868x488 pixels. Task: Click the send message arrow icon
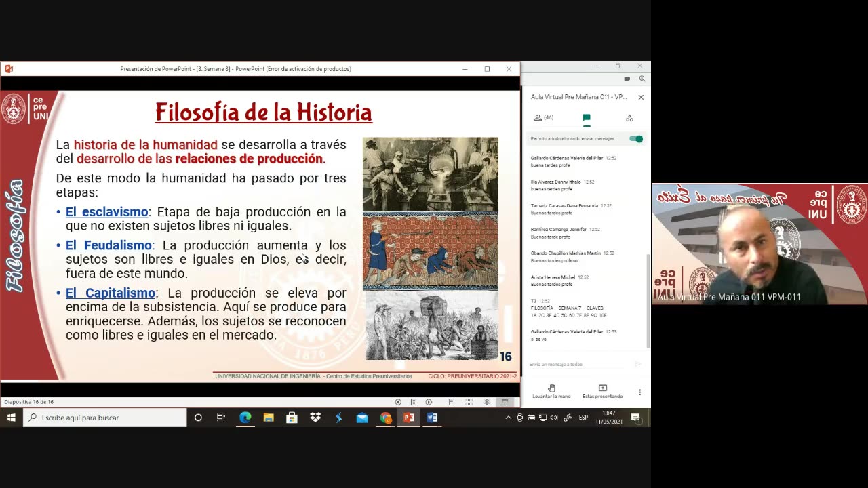tap(637, 364)
